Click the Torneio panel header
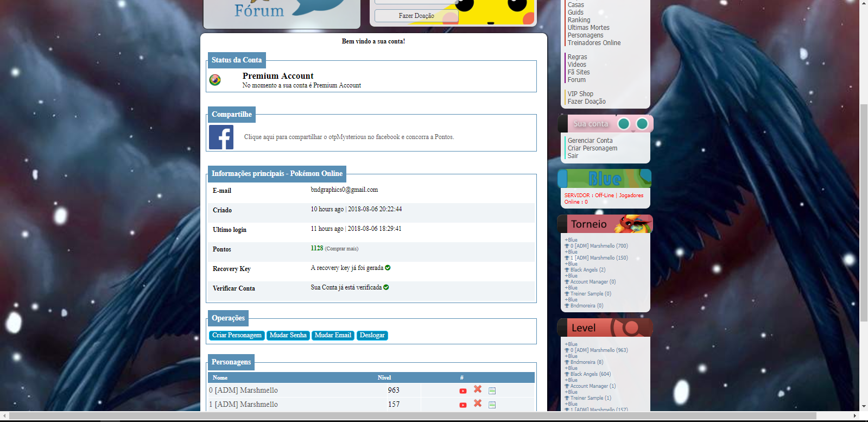The height and width of the screenshot is (422, 868). pyautogui.click(x=605, y=224)
